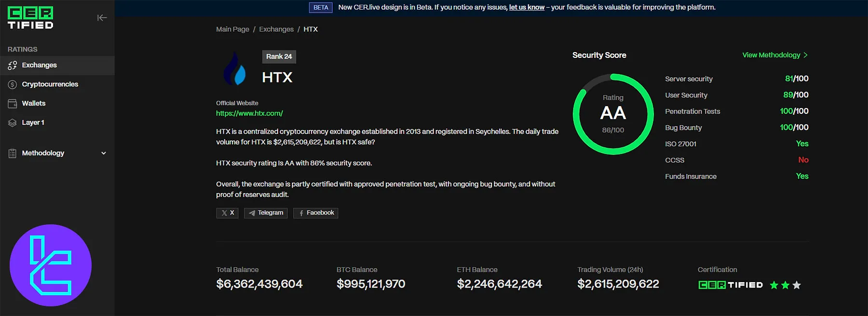Click the purple round logo badge
This screenshot has width=868, height=316.
click(x=51, y=265)
